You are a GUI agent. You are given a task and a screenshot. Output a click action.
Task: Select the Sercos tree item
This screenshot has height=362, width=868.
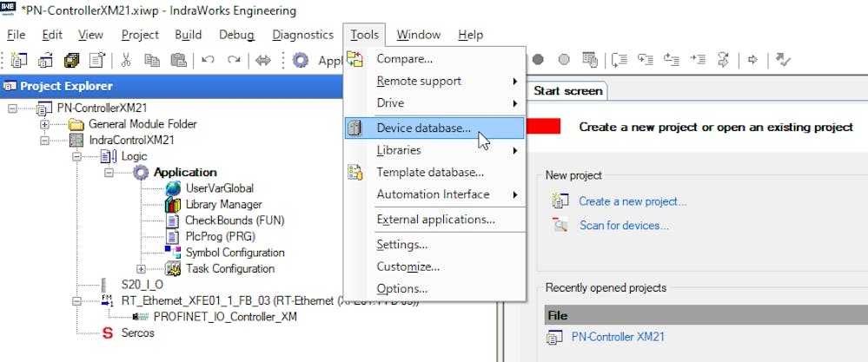[138, 333]
